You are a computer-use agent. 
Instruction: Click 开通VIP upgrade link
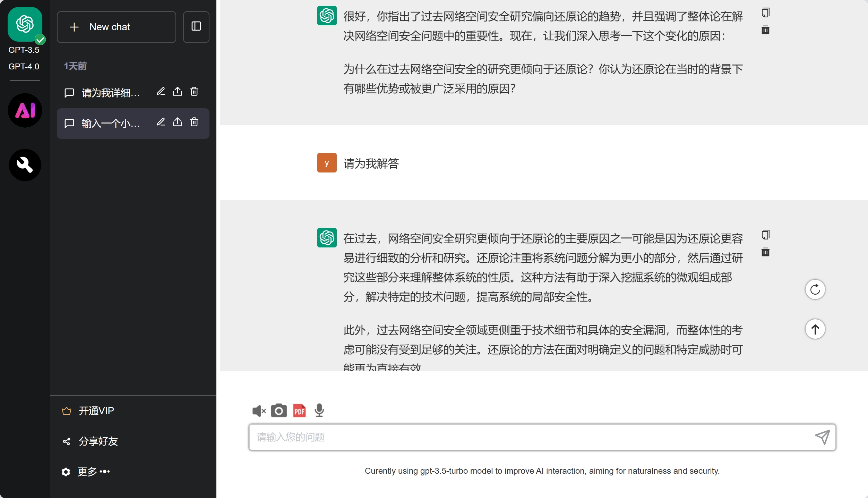click(96, 411)
